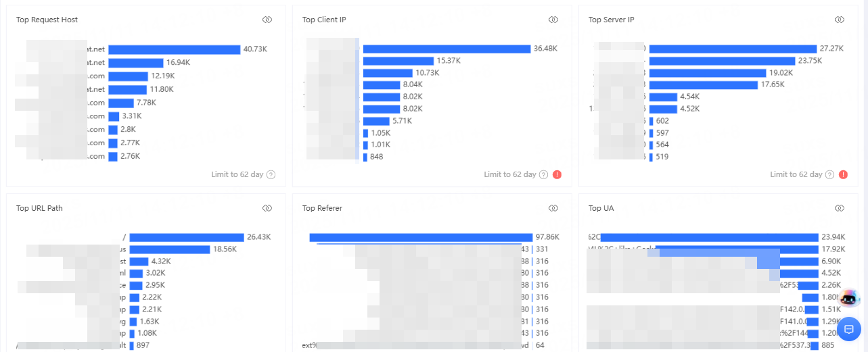
Task: Click the link icon on Top Referer panel
Action: coord(553,208)
